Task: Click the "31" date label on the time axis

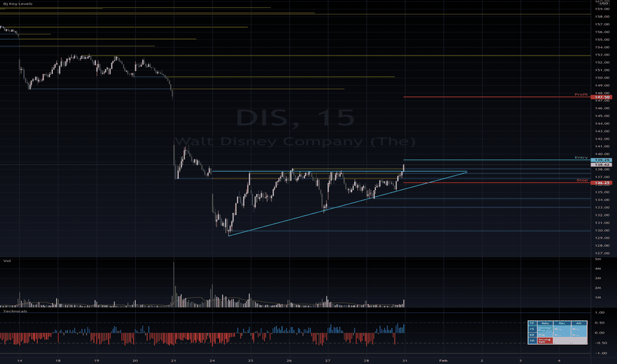Action: [405, 360]
